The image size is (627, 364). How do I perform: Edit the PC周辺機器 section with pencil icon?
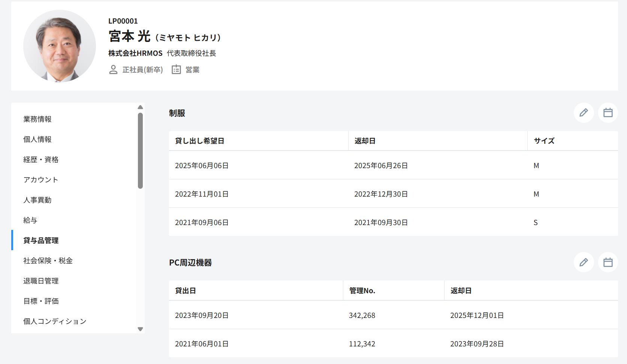coord(584,262)
